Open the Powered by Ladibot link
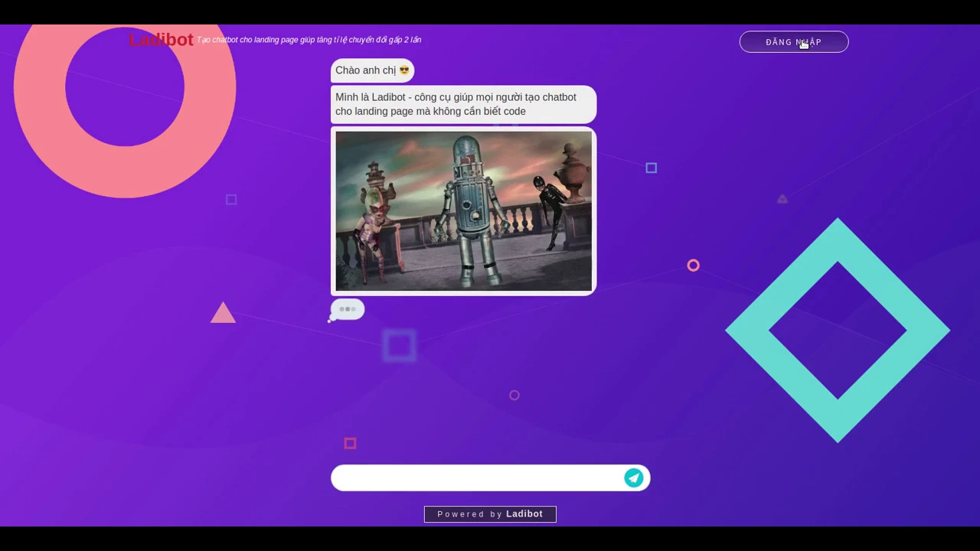The width and height of the screenshot is (980, 551). [490, 514]
